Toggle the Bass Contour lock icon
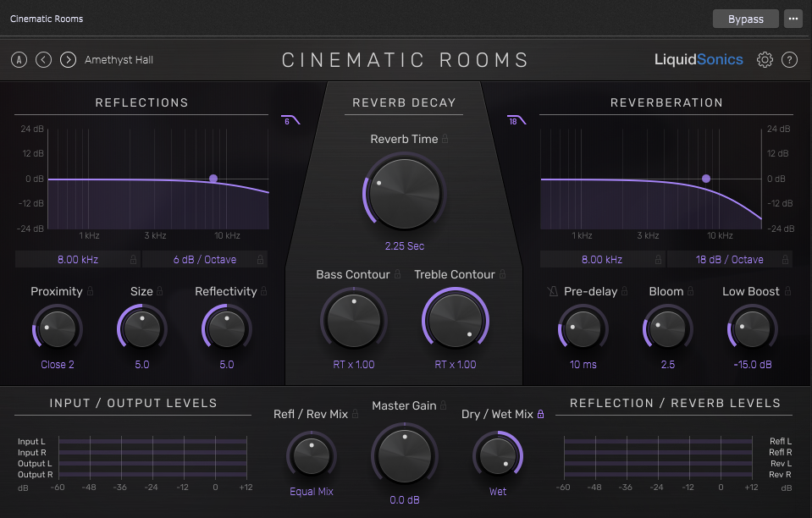 tap(397, 274)
